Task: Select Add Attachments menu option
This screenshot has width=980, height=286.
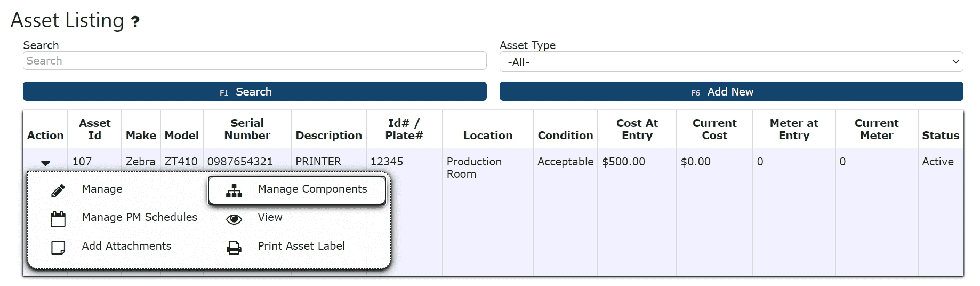Action: pyautogui.click(x=126, y=246)
